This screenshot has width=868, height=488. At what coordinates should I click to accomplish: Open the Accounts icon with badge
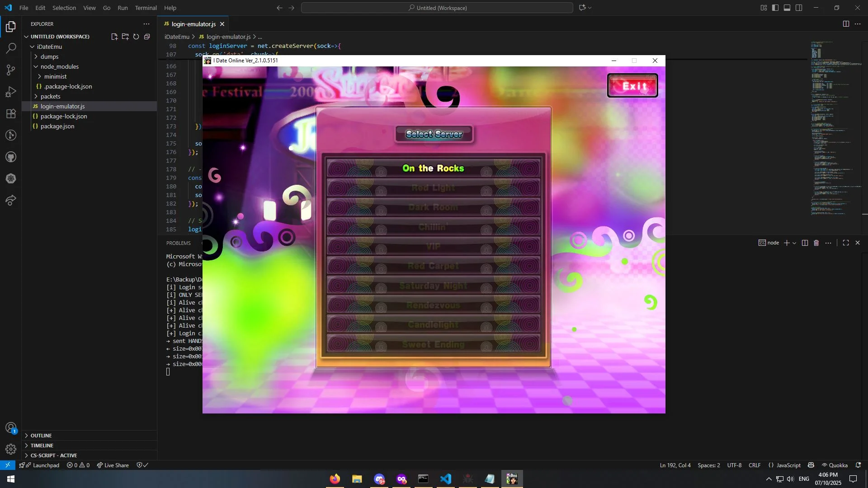click(11, 427)
